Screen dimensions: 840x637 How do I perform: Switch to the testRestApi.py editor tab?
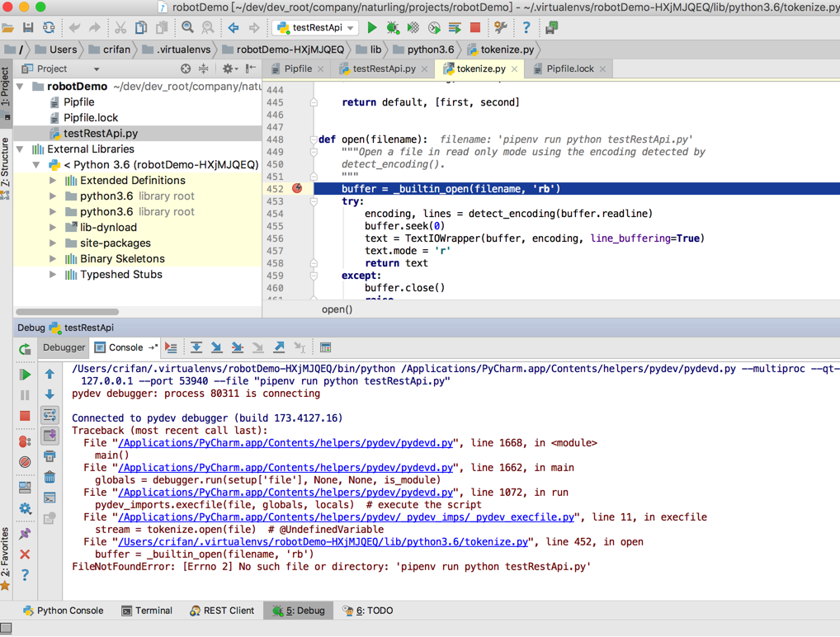coord(383,68)
